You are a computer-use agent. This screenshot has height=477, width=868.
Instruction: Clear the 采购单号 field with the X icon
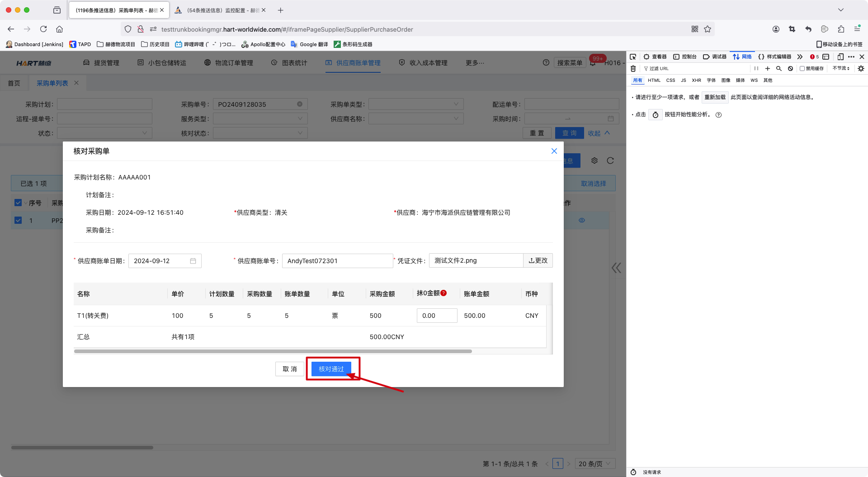(x=300, y=104)
